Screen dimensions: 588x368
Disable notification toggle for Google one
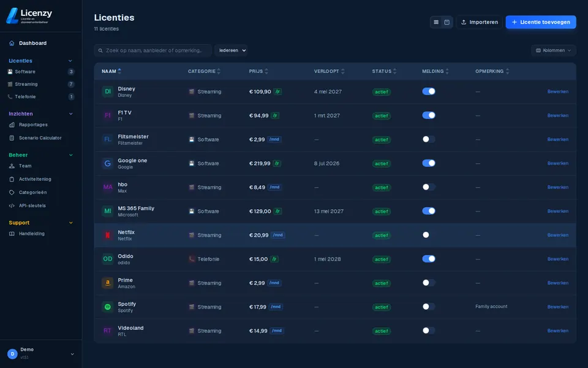(x=429, y=163)
